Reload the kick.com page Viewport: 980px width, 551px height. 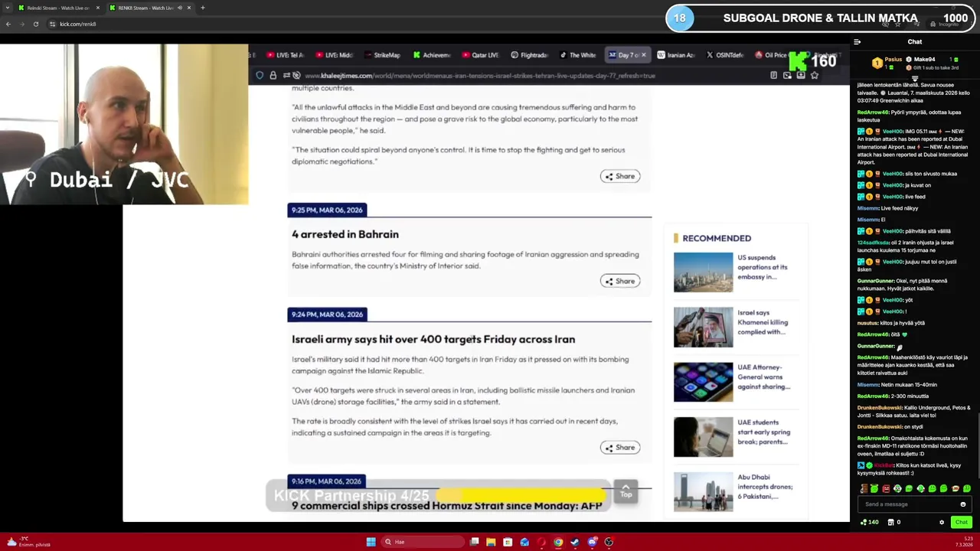[x=35, y=24]
